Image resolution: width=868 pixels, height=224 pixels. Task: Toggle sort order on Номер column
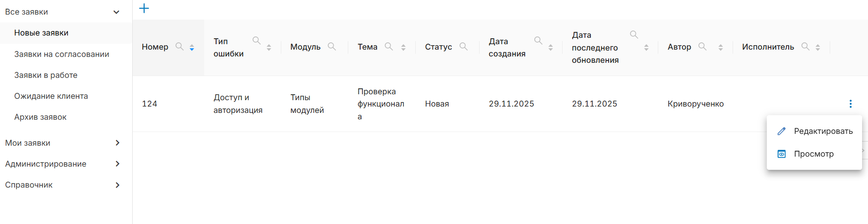192,47
